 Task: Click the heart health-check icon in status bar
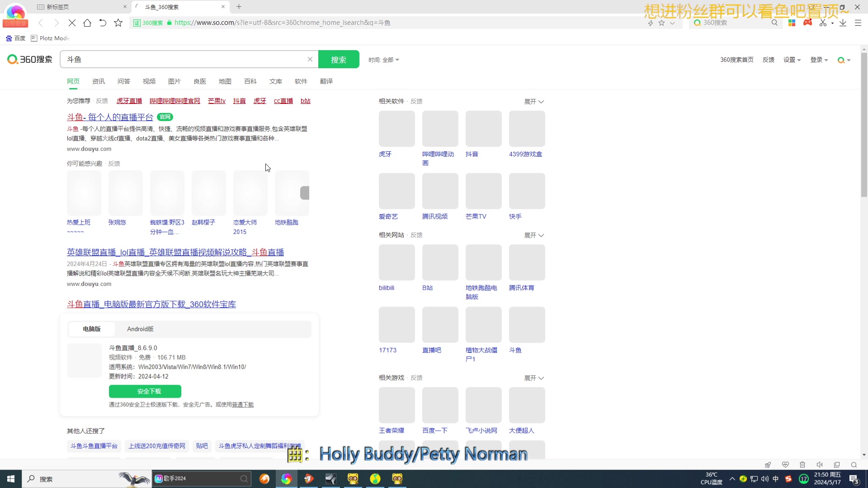[x=785, y=465]
